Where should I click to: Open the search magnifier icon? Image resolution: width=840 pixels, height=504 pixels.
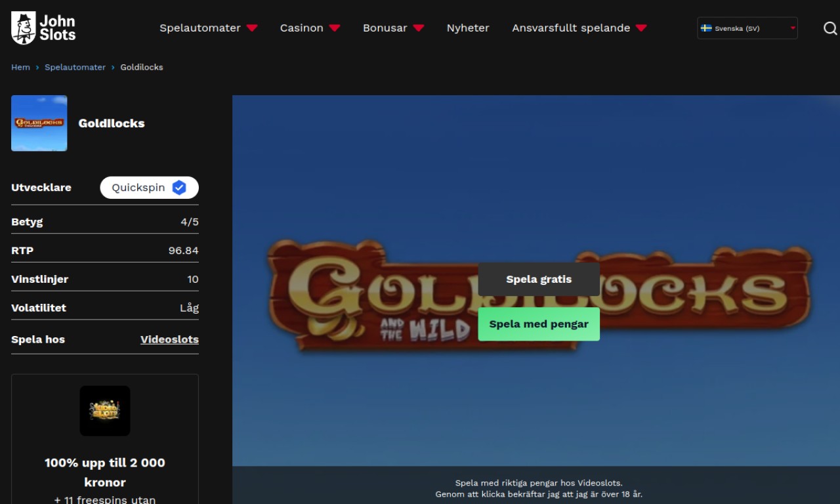point(830,28)
